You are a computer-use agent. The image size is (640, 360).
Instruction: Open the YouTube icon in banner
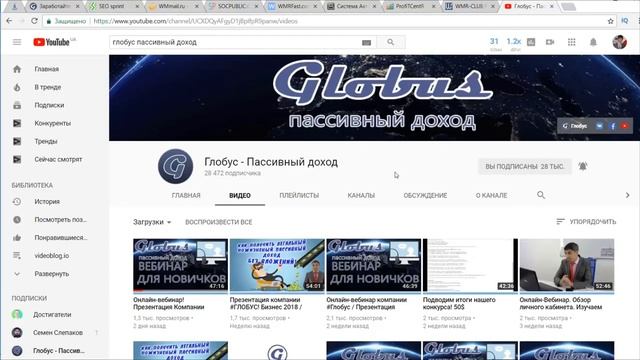(x=624, y=126)
